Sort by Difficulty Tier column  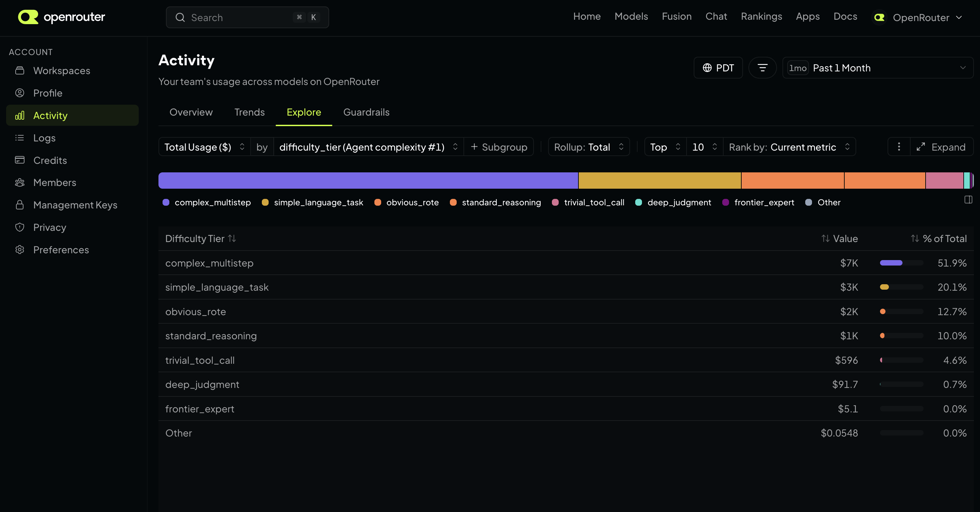(201, 239)
